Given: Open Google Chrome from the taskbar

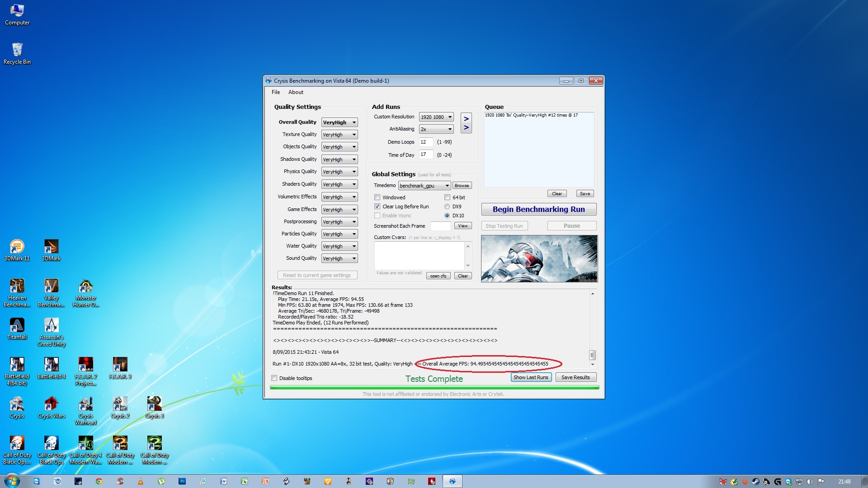Looking at the screenshot, I should [99, 481].
